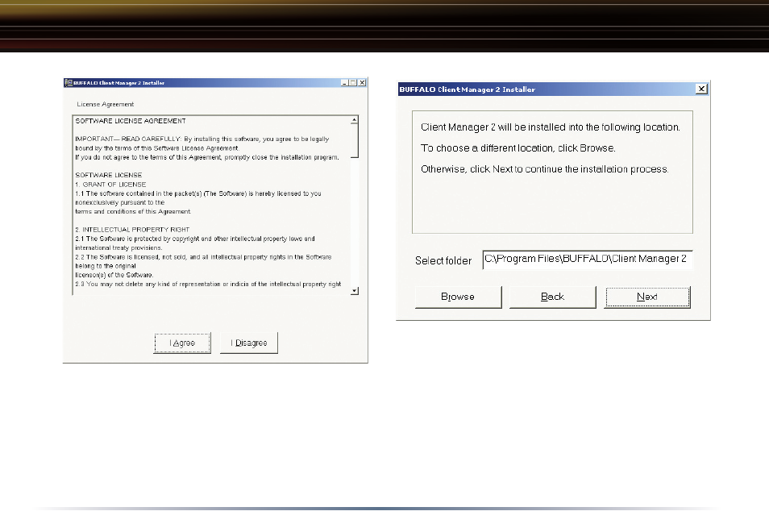Click 'To choose a different location, click Browse.' text
Image resolution: width=769 pixels, height=532 pixels.
click(x=518, y=148)
